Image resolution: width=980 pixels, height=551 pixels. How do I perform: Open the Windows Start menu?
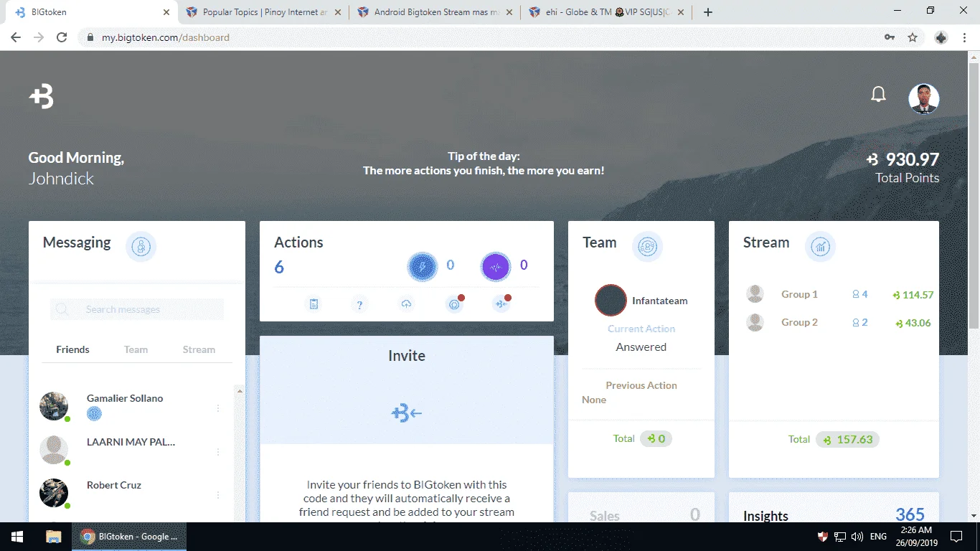point(17,536)
